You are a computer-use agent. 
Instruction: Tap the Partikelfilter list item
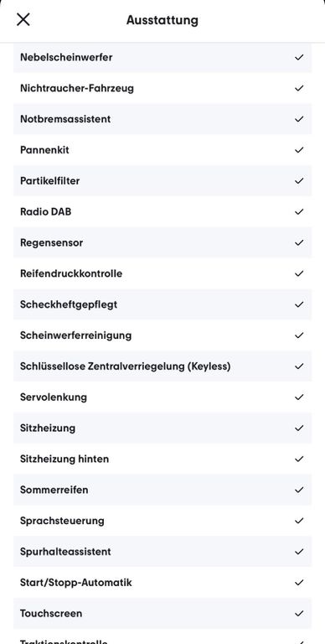coord(162,181)
